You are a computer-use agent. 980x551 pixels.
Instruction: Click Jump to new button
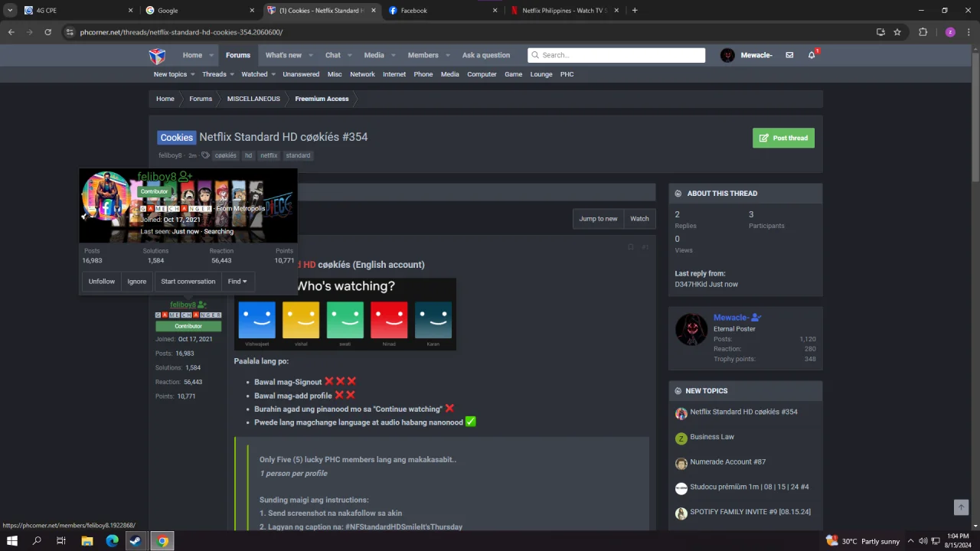click(598, 219)
